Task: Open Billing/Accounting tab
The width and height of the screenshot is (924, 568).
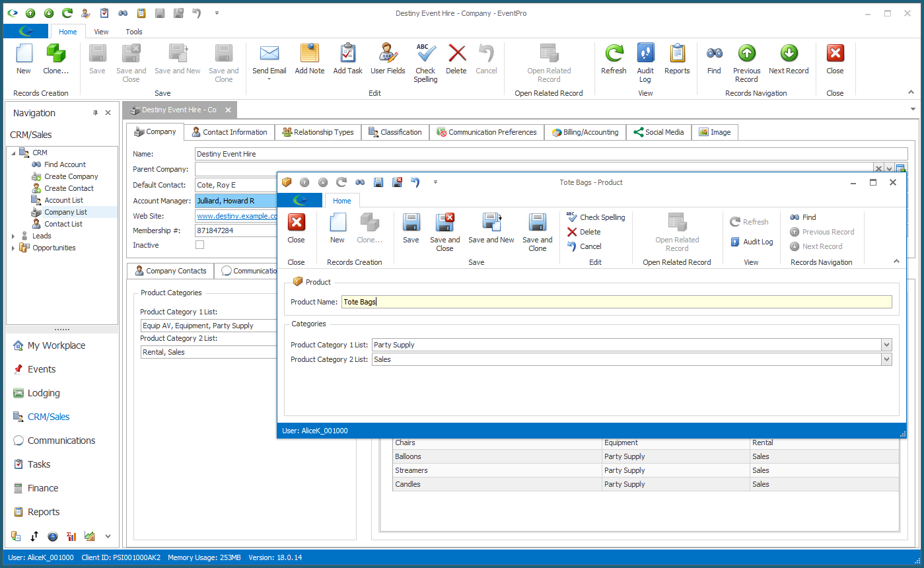Action: coord(585,132)
